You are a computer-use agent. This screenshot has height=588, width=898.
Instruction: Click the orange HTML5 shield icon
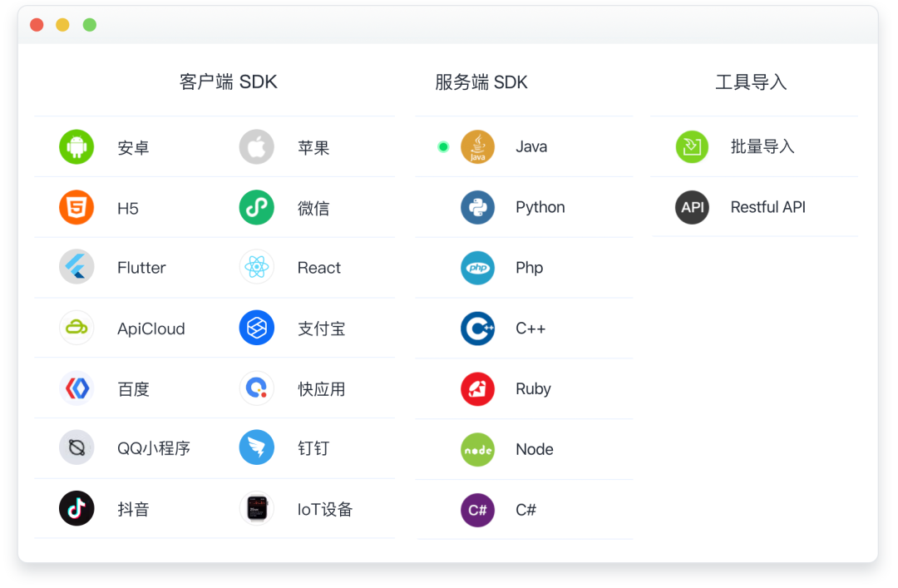tap(76, 208)
